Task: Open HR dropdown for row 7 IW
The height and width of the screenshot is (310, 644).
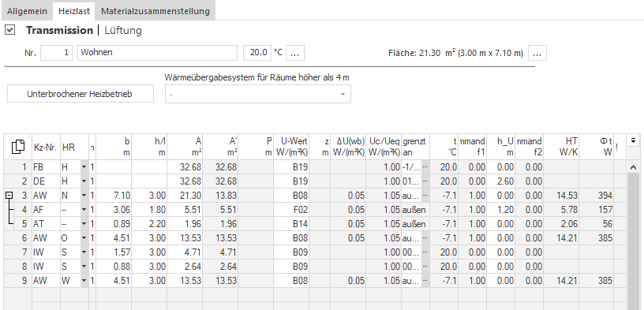Action: [x=84, y=252]
